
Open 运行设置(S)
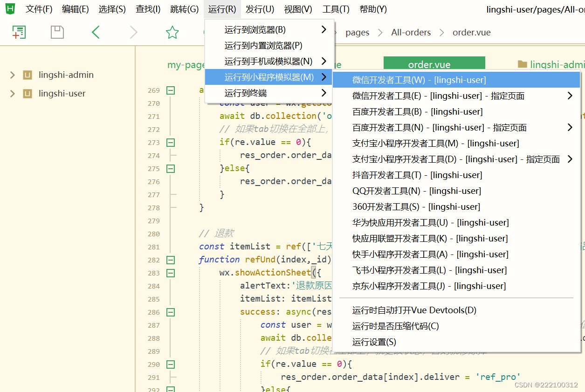[456, 342]
